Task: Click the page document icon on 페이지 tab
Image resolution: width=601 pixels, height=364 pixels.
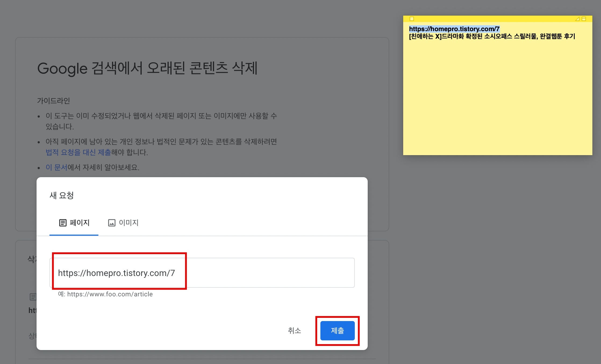Action: point(63,223)
